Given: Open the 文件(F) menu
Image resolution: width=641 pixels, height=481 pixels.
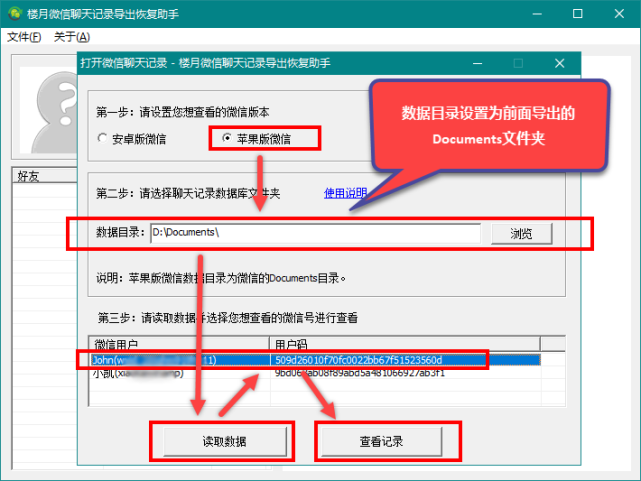Looking at the screenshot, I should [x=24, y=37].
